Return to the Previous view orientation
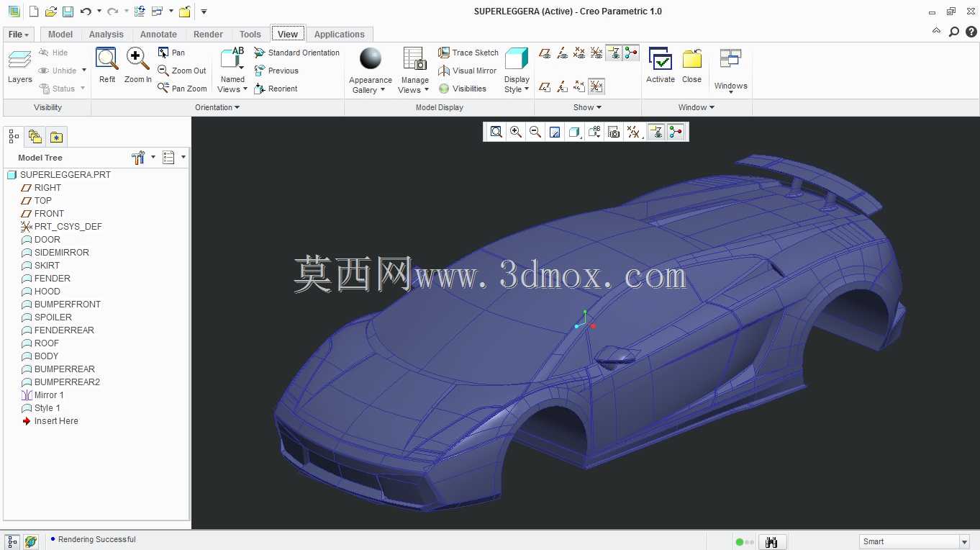The image size is (980, 550). click(x=276, y=71)
